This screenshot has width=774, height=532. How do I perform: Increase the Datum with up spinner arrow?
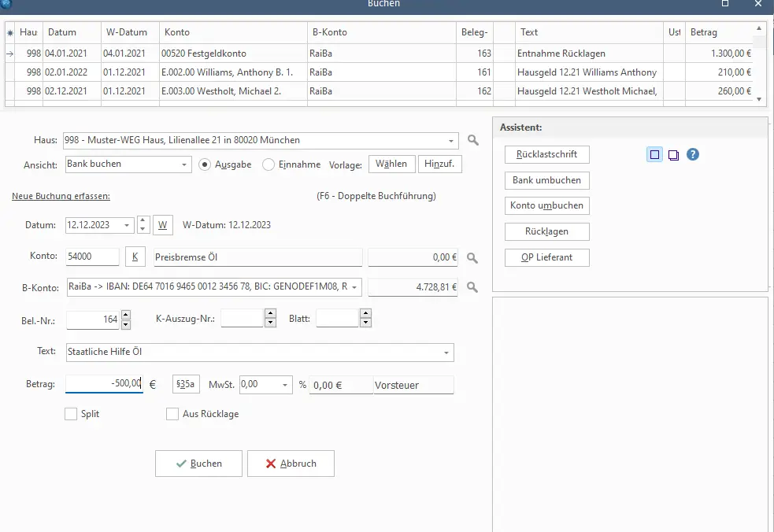pyautogui.click(x=143, y=220)
